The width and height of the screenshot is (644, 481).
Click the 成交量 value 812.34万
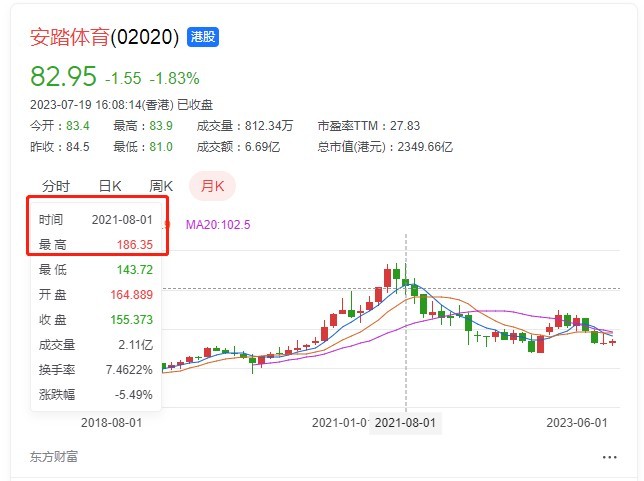(x=269, y=126)
